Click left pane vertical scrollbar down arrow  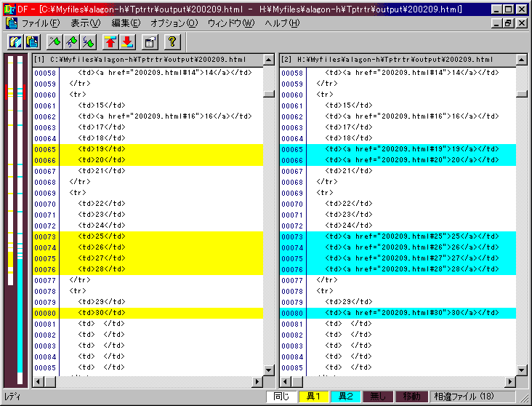269,370
